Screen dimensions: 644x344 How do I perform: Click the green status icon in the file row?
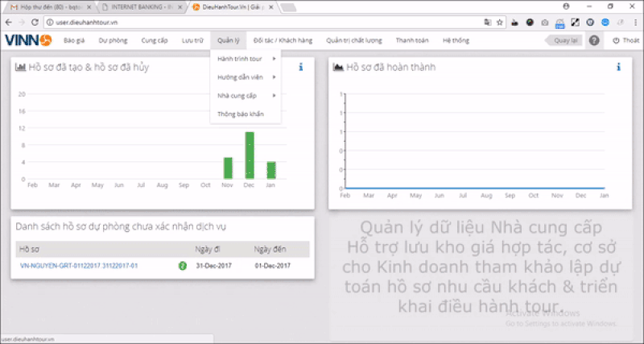pos(183,265)
